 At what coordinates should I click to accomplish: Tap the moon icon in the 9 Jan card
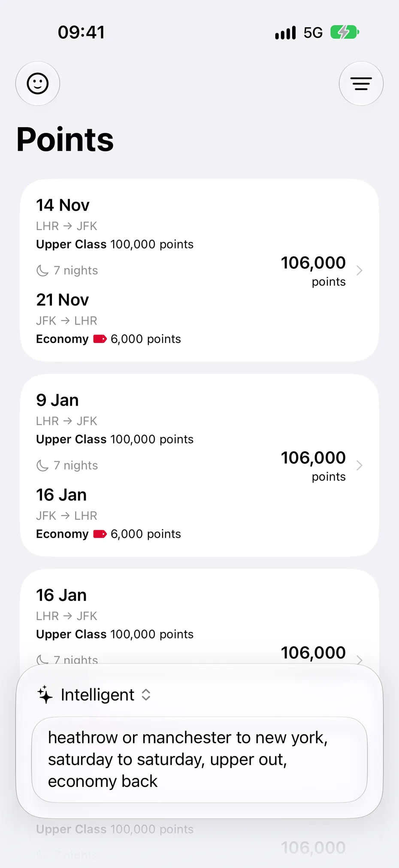pos(42,465)
